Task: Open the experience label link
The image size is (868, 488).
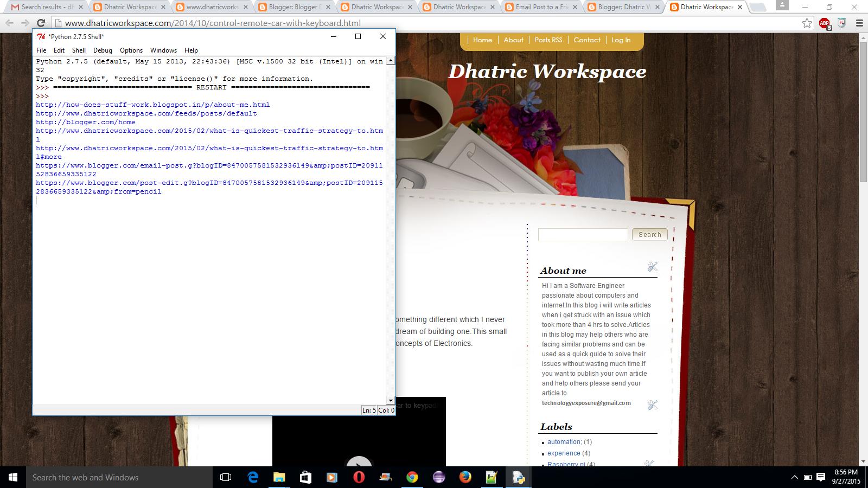Action: coord(564,453)
